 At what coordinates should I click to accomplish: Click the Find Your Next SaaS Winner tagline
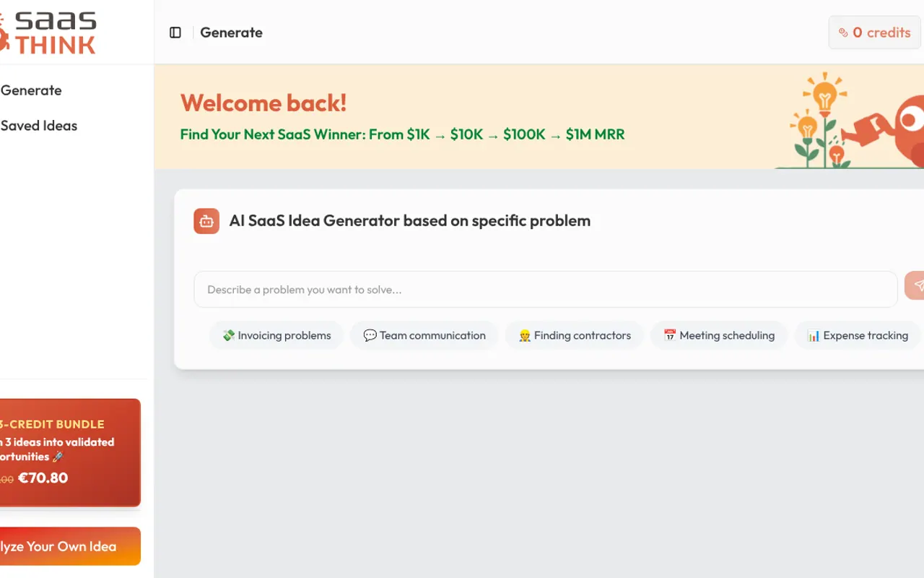[x=402, y=134]
